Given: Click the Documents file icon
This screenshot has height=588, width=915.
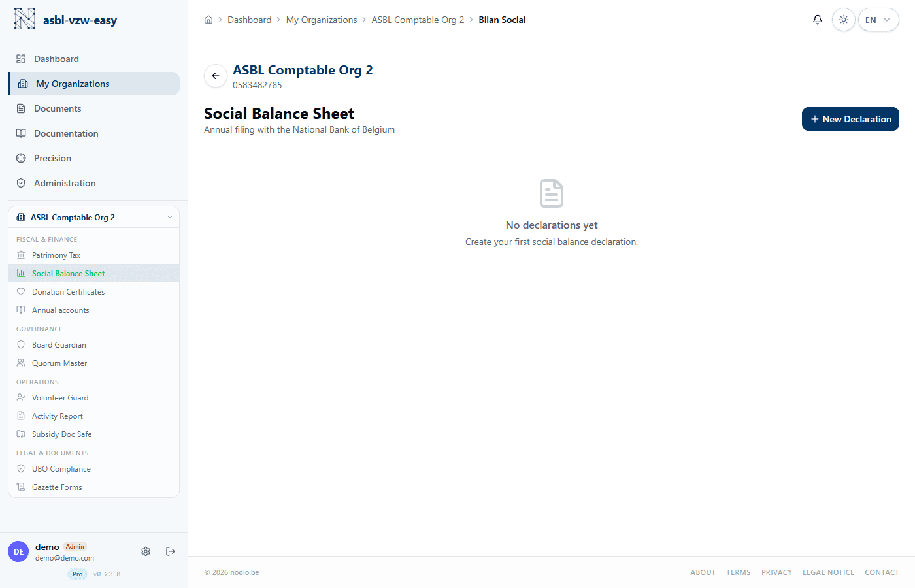Looking at the screenshot, I should click(21, 108).
